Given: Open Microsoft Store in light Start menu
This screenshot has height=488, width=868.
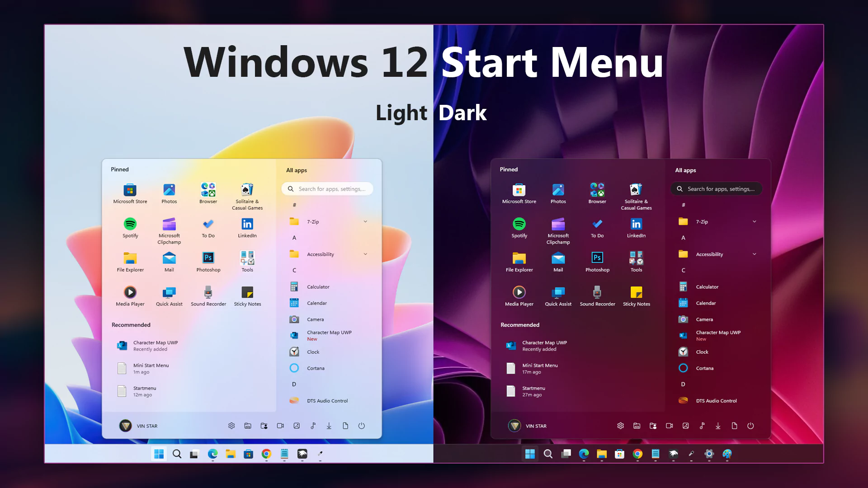Looking at the screenshot, I should (130, 194).
